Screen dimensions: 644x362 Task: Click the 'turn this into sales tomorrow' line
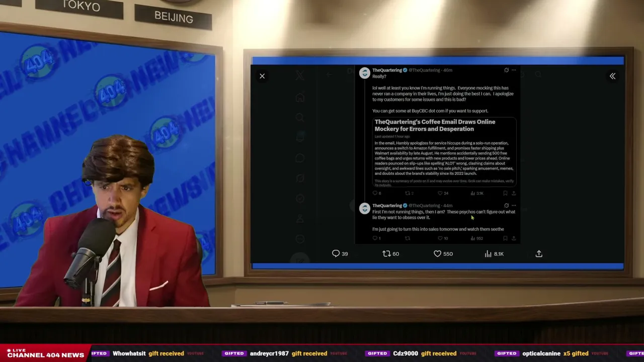pos(438,229)
